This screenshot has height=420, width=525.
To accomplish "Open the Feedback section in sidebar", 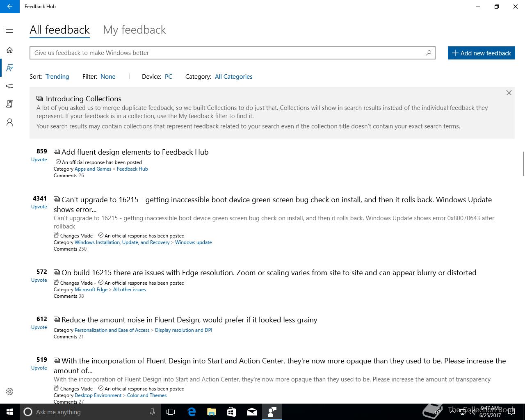I will pos(10,68).
